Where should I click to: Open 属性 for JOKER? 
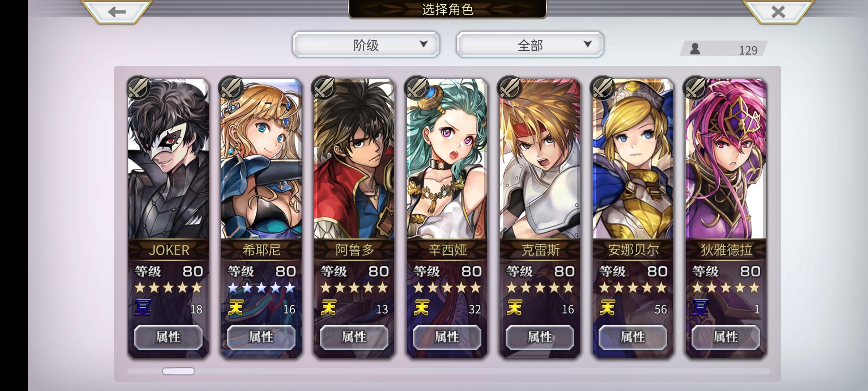168,337
